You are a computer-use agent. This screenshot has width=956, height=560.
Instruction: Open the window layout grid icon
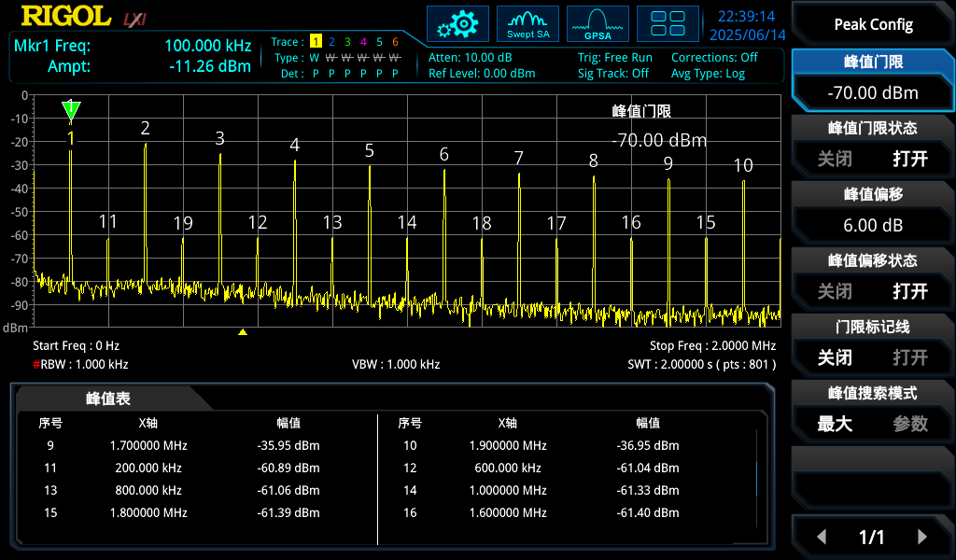pyautogui.click(x=668, y=24)
